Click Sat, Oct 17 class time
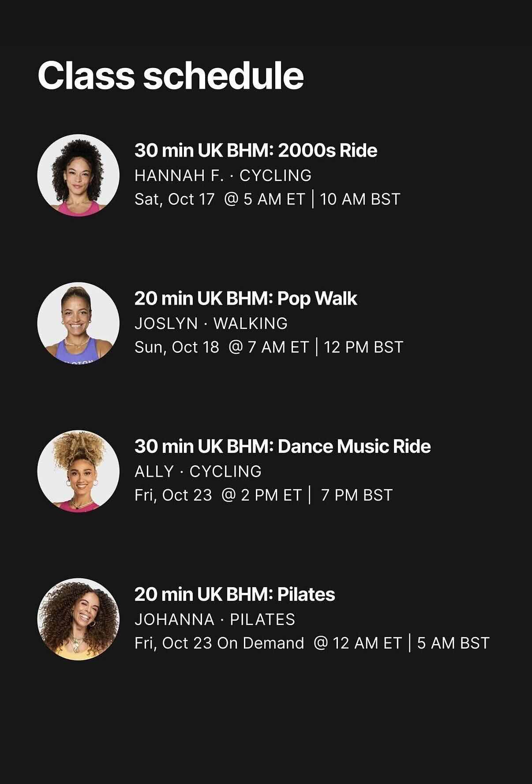 tap(267, 199)
